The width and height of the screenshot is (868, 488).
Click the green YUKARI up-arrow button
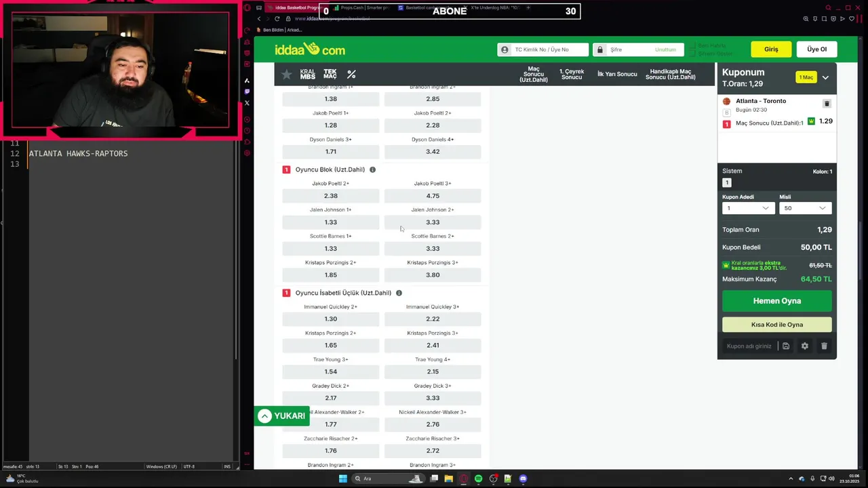pyautogui.click(x=282, y=416)
